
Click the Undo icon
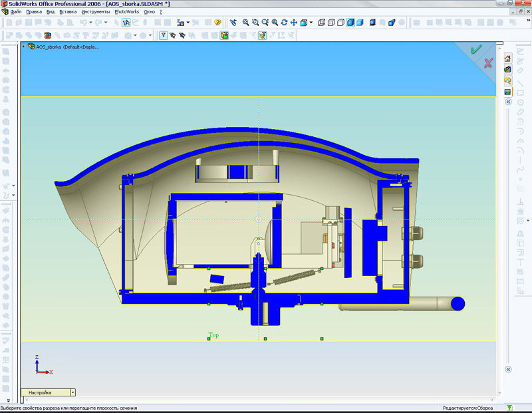click(x=83, y=23)
